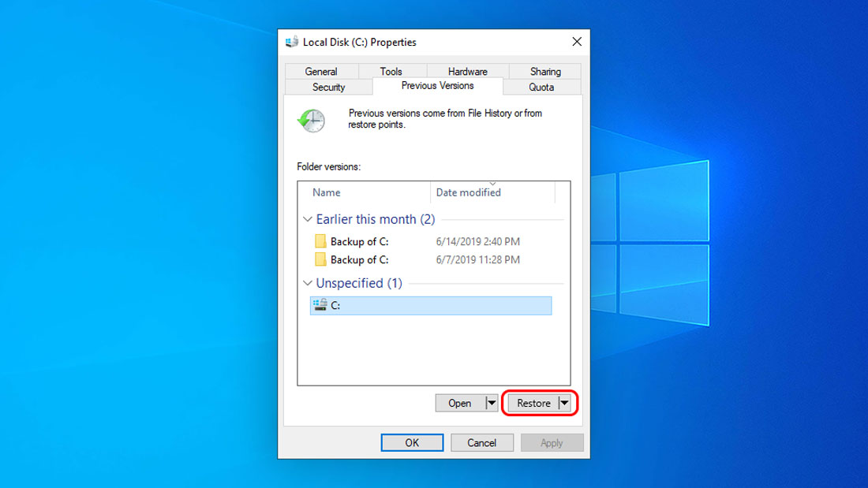This screenshot has width=868, height=488.
Task: Click the Restore button
Action: 533,403
